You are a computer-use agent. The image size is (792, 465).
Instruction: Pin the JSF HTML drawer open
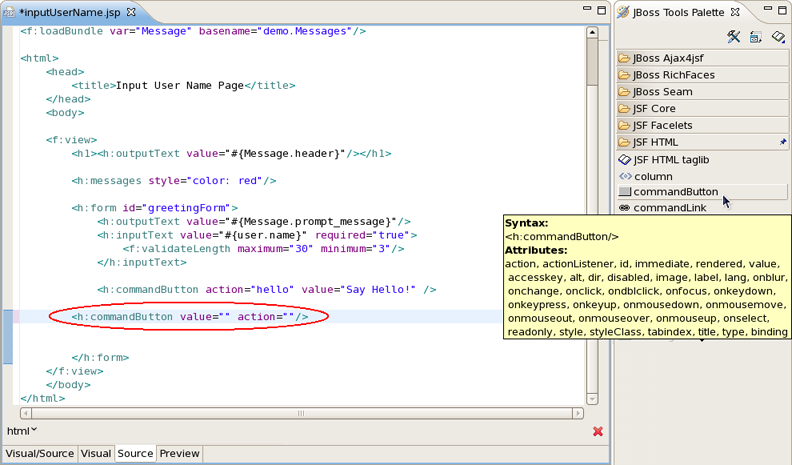click(x=782, y=143)
